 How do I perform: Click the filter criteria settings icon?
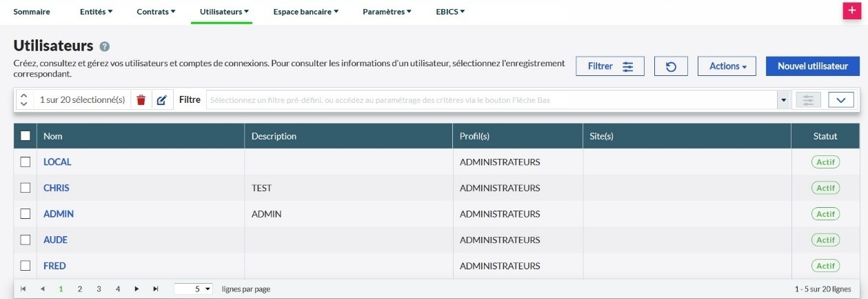pos(808,100)
